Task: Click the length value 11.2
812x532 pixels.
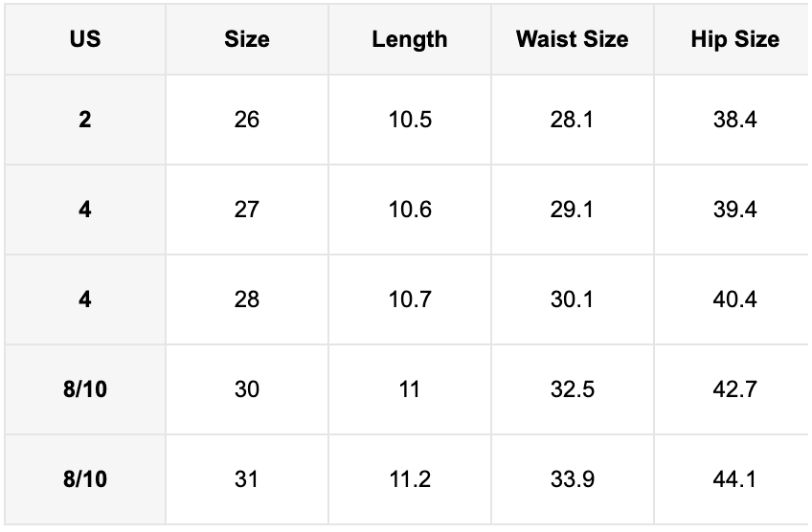Action: [410, 479]
